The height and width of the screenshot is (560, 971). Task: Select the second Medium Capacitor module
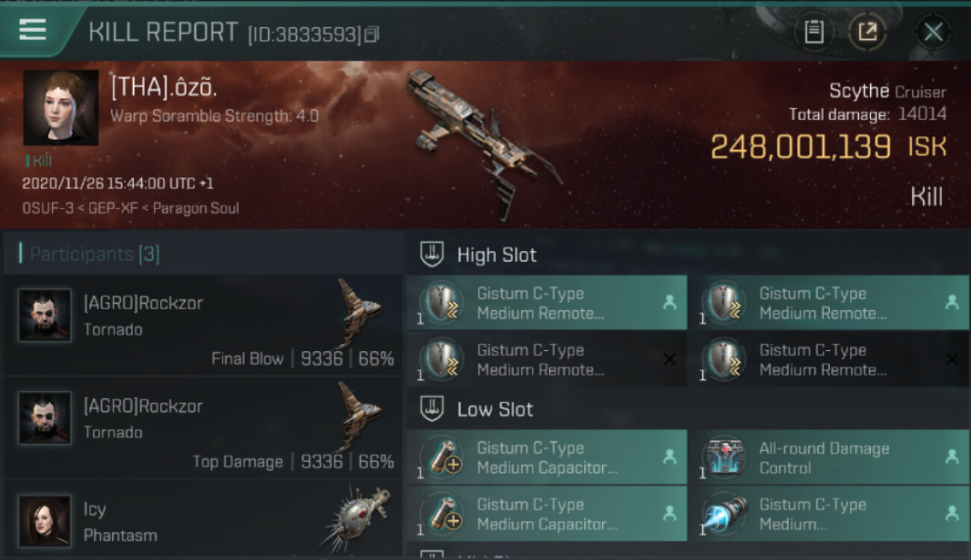point(547,514)
